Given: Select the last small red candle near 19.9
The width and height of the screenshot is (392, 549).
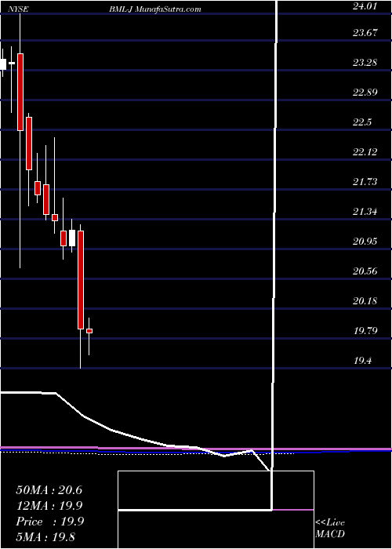Looking at the screenshot, I should [89, 331].
